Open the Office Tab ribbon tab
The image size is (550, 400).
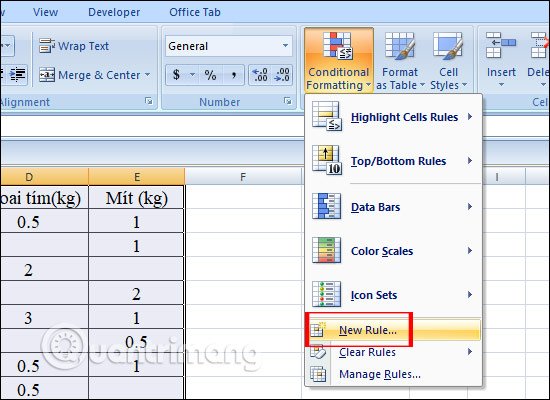(x=195, y=12)
